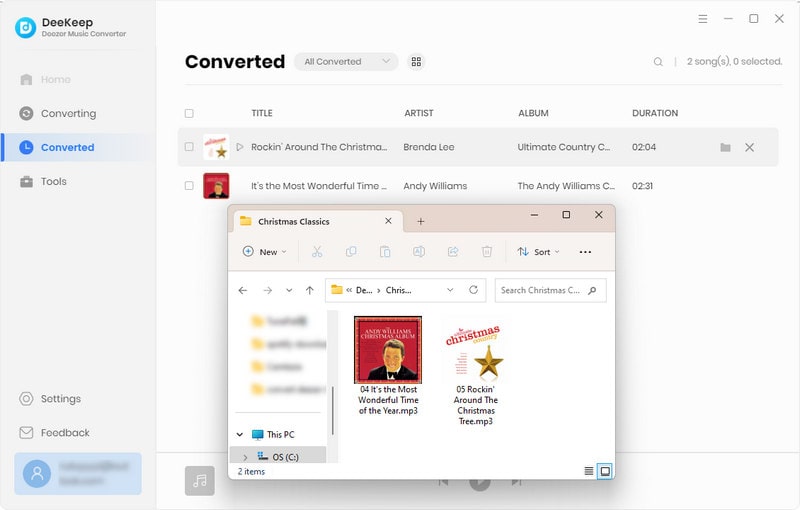800x510 pixels.
Task: Go forward in File Explorer
Action: point(267,290)
